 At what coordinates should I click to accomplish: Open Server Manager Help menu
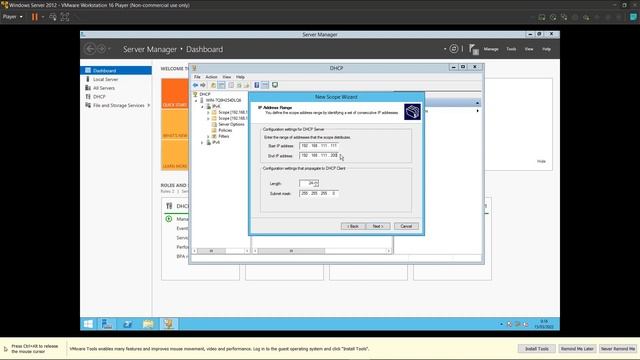coord(547,49)
